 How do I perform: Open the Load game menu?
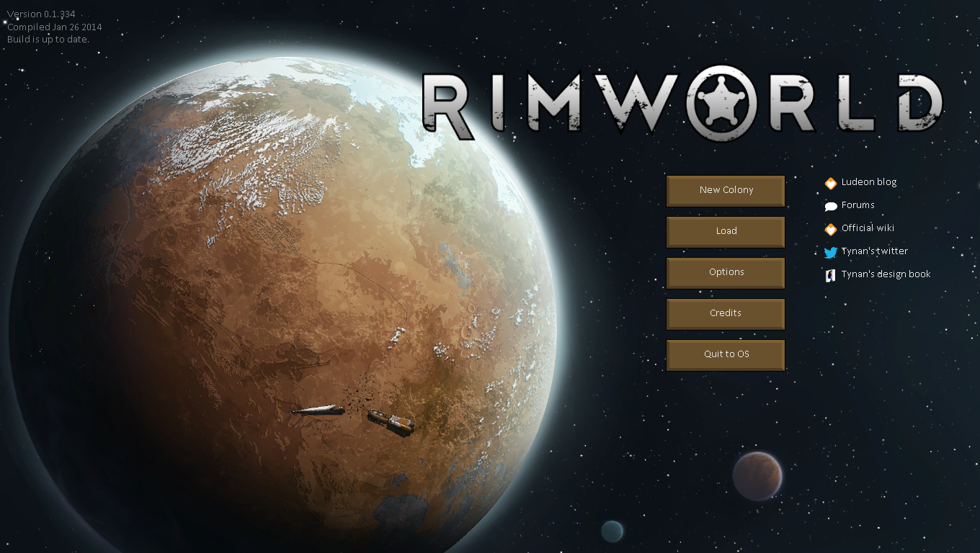pyautogui.click(x=726, y=231)
